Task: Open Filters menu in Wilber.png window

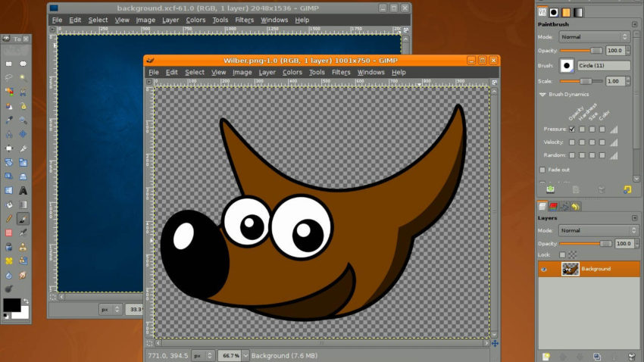Action: point(341,73)
